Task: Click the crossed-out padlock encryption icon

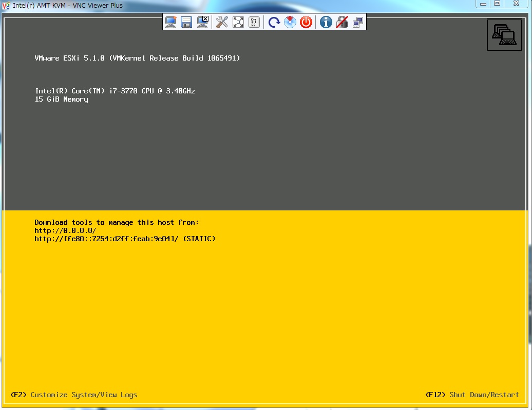Action: tap(342, 22)
